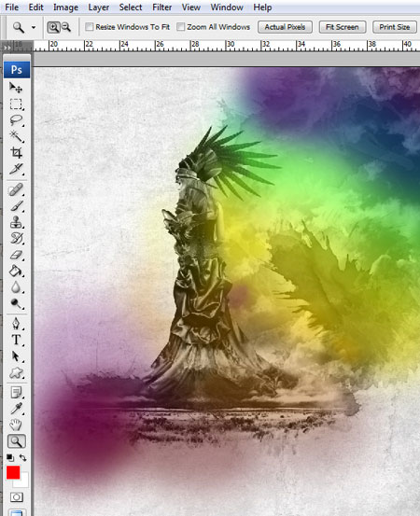Image resolution: width=420 pixels, height=516 pixels.
Task: Click the red foreground color swatch
Action: [13, 472]
